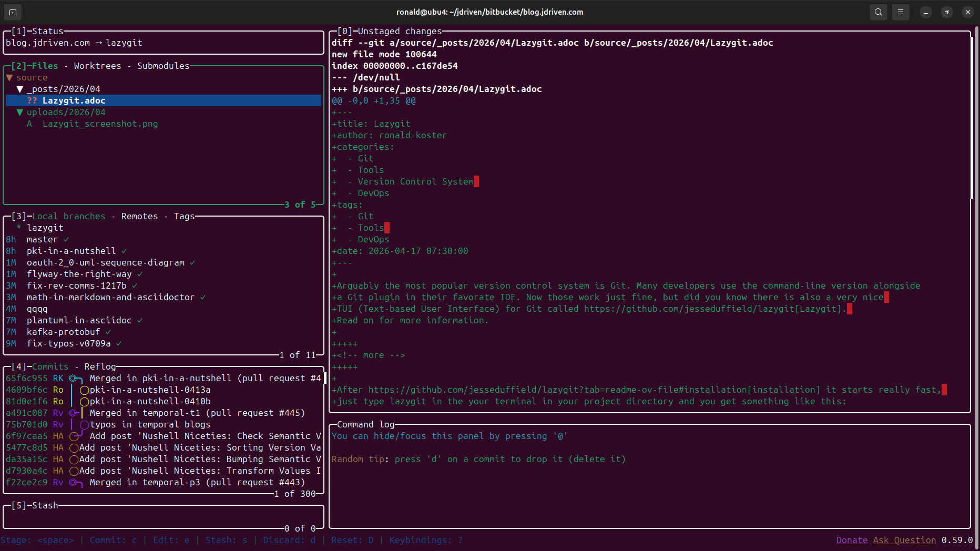Click the new tab icon in top-left corner
The width and height of the screenshot is (980, 551).
pyautogui.click(x=12, y=12)
